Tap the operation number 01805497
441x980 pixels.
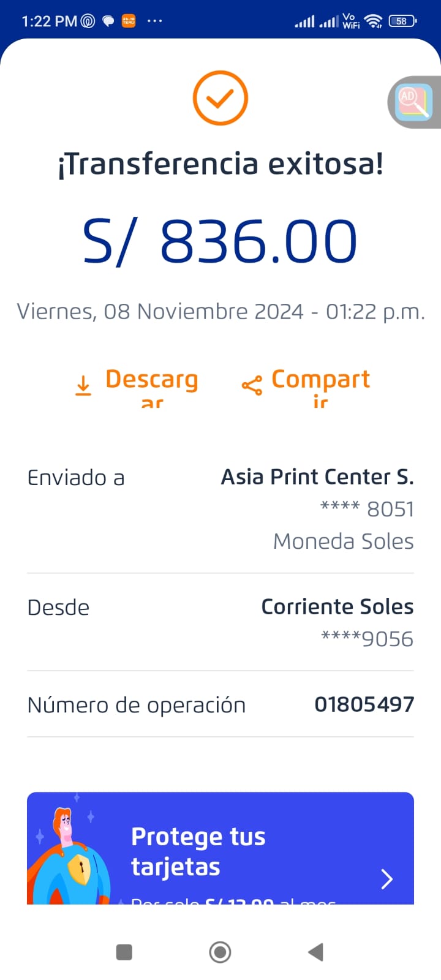[x=364, y=704]
